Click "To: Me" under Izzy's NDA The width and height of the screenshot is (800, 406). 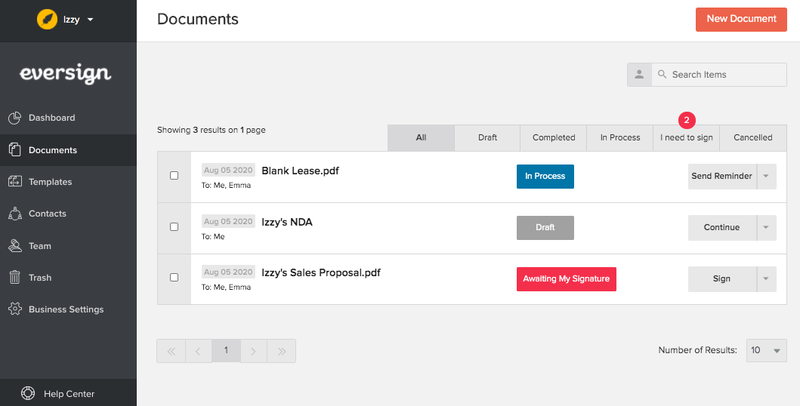pyautogui.click(x=213, y=237)
